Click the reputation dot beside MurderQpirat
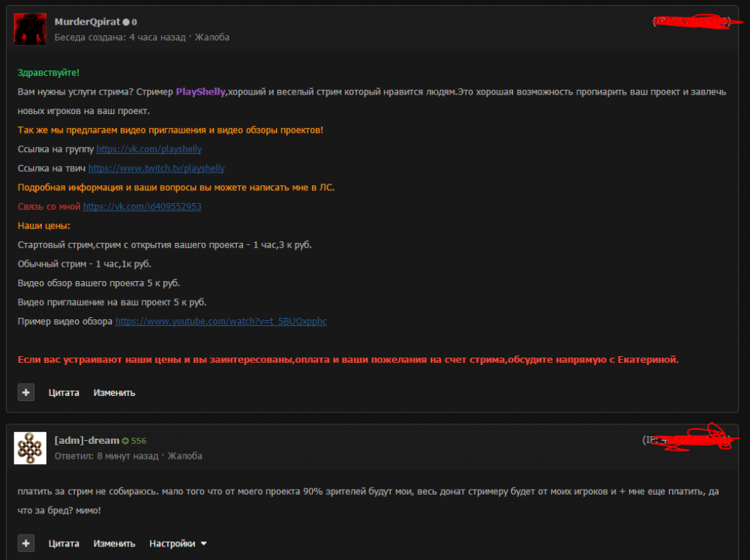 (126, 22)
